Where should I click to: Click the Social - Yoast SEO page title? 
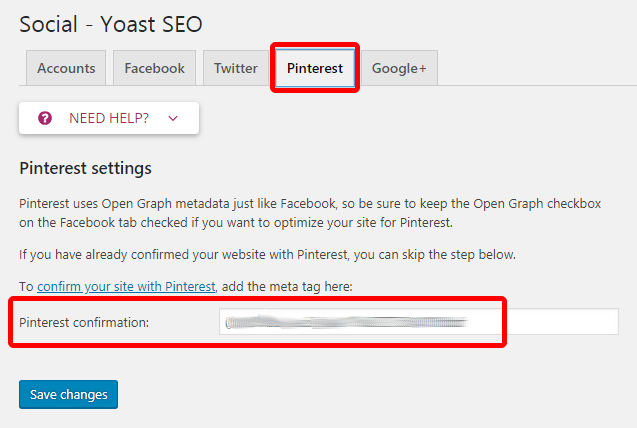click(x=110, y=24)
